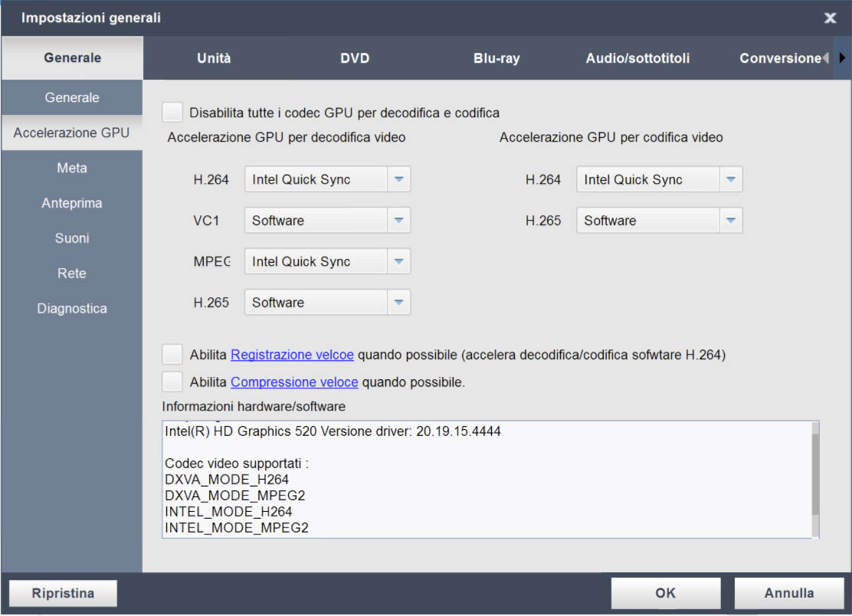852x616 pixels.
Task: Expand H.265 decoding dropdown arrow
Action: (398, 303)
